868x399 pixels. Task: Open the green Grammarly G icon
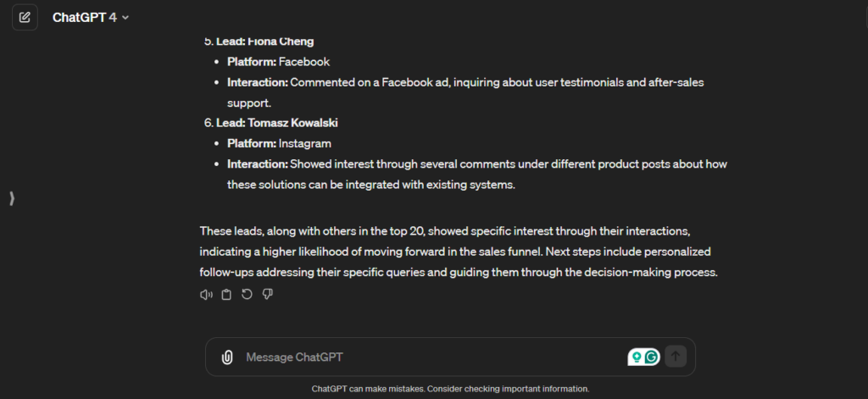(x=651, y=357)
